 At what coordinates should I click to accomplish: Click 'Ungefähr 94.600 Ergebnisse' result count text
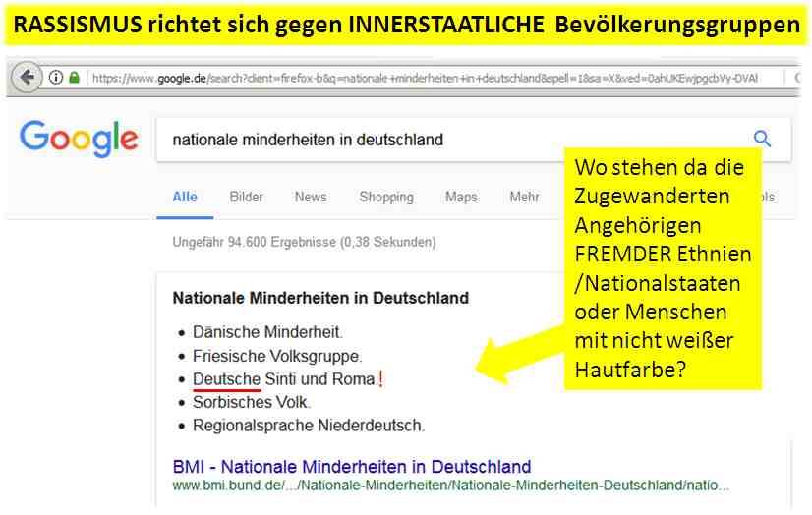pyautogui.click(x=304, y=242)
